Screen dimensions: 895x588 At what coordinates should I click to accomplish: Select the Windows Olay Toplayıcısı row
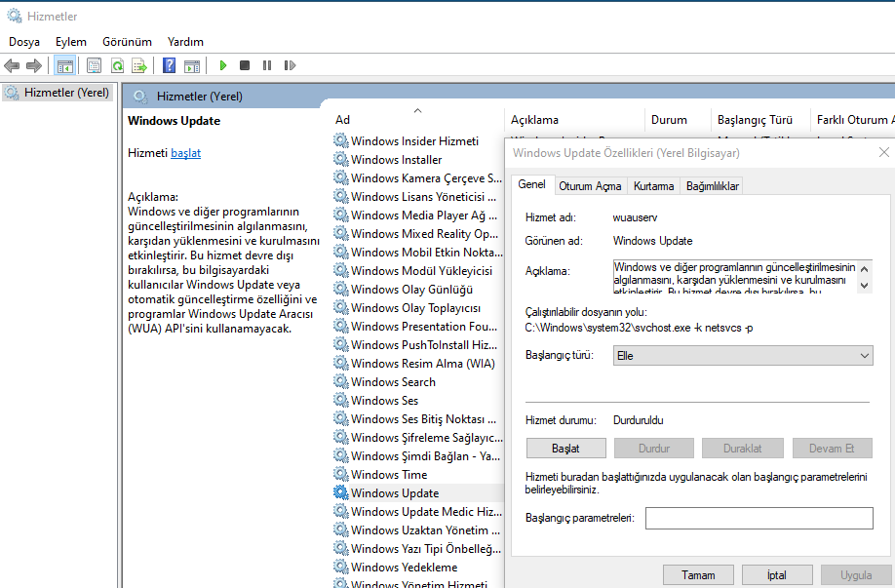click(x=418, y=308)
